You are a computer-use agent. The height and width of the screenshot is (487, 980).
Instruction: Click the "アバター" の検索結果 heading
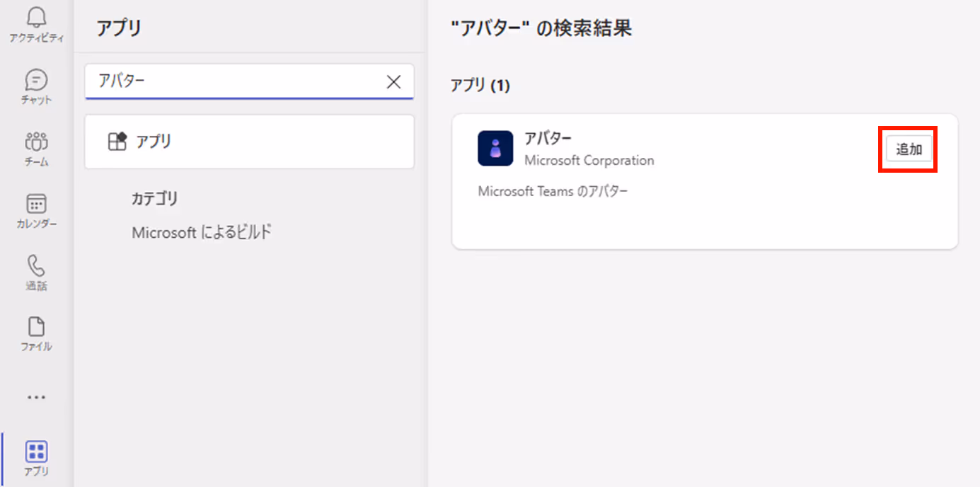pyautogui.click(x=541, y=28)
